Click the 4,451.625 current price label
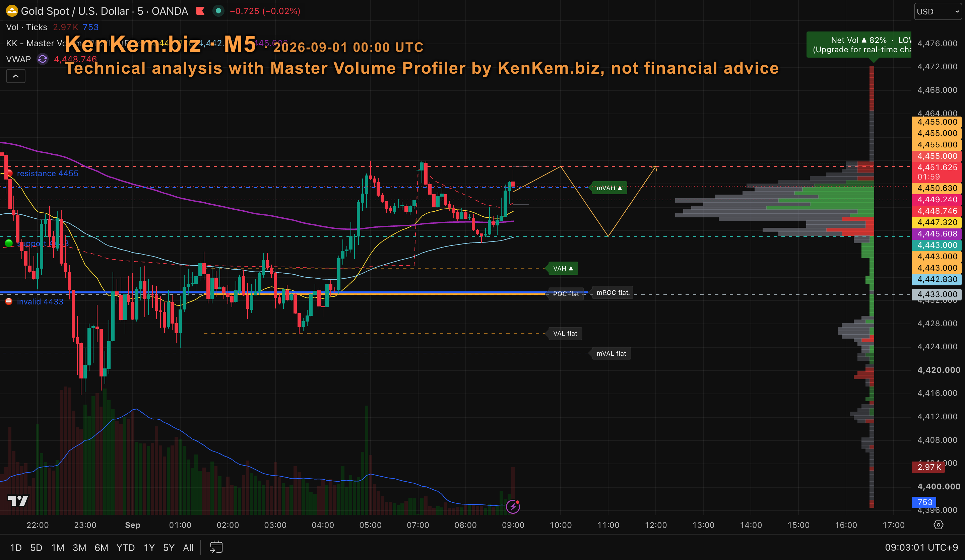 pos(937,172)
